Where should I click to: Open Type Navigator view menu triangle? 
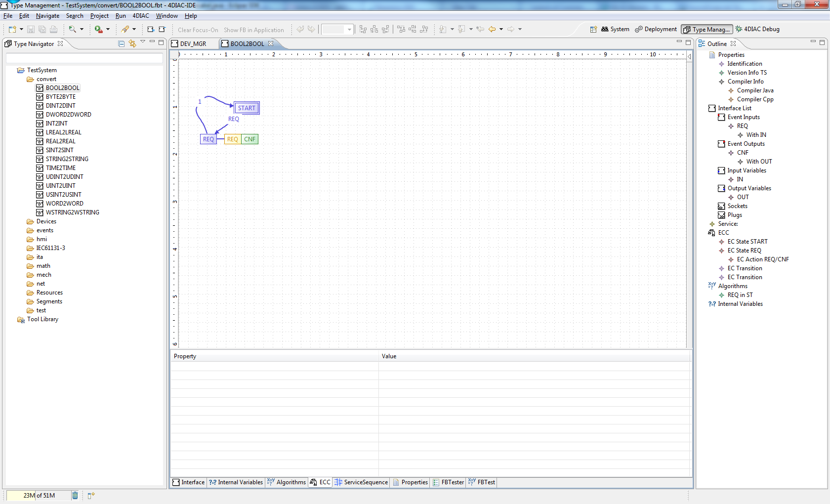tap(143, 42)
